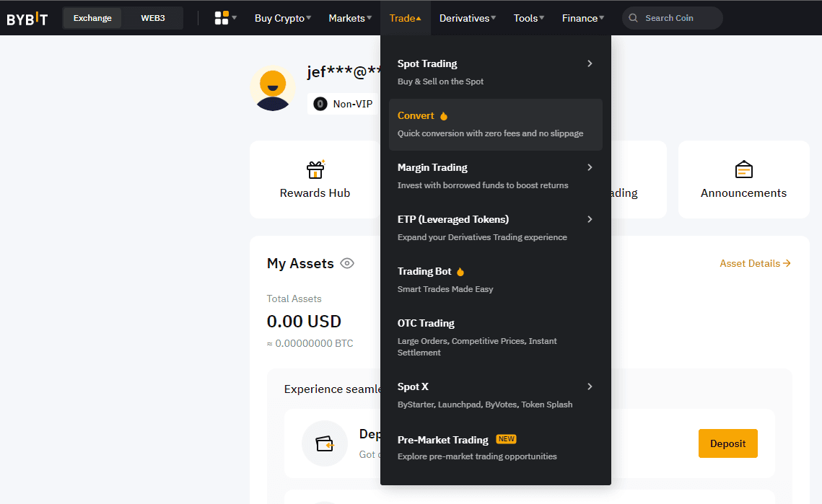Click the 0.00 USD total value
822x504 pixels.
pos(304,321)
